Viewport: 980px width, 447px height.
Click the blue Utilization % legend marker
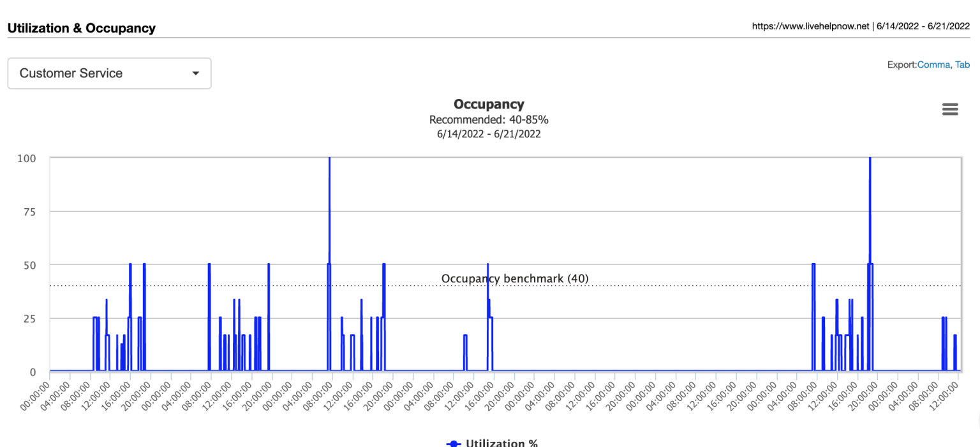tap(454, 443)
